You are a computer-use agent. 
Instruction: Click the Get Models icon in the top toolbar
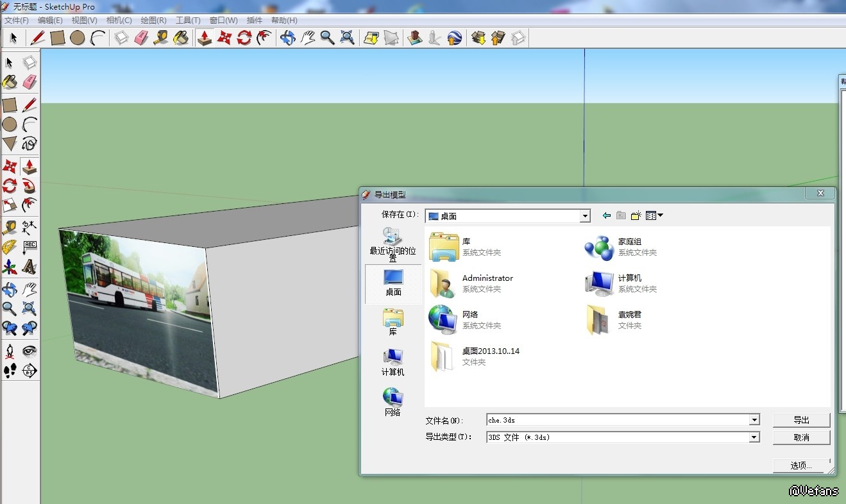pyautogui.click(x=478, y=38)
